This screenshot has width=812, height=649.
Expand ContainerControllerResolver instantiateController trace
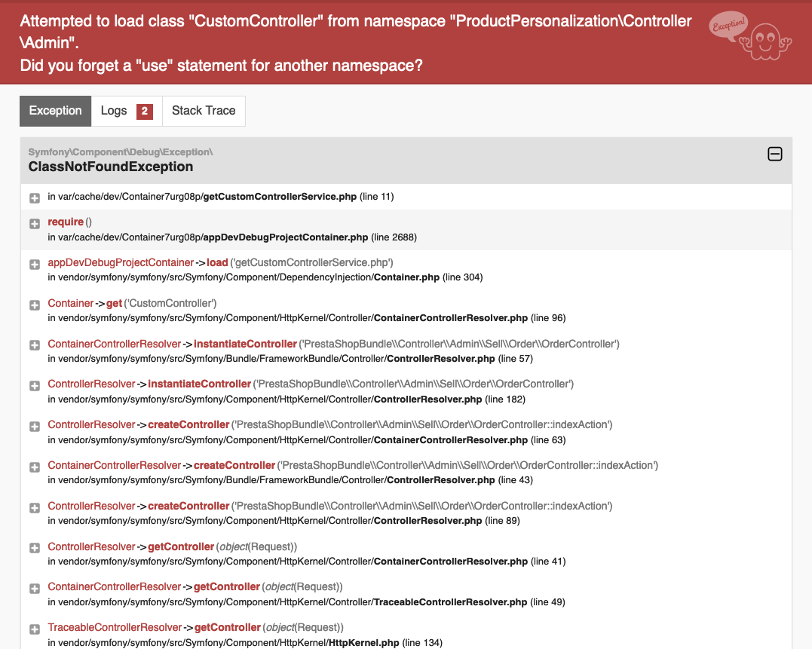click(35, 345)
